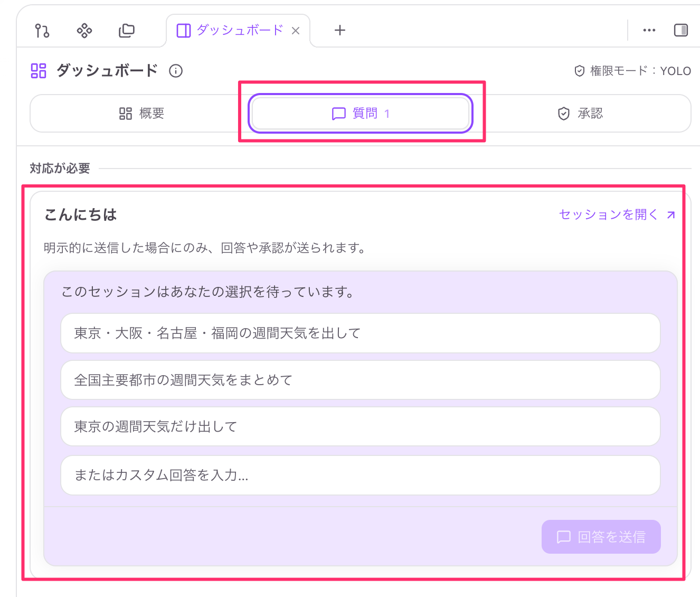700x597 pixels.
Task: Choose 東京・大阪・名古屋・福岡の週間天気を出して option
Action: click(361, 333)
